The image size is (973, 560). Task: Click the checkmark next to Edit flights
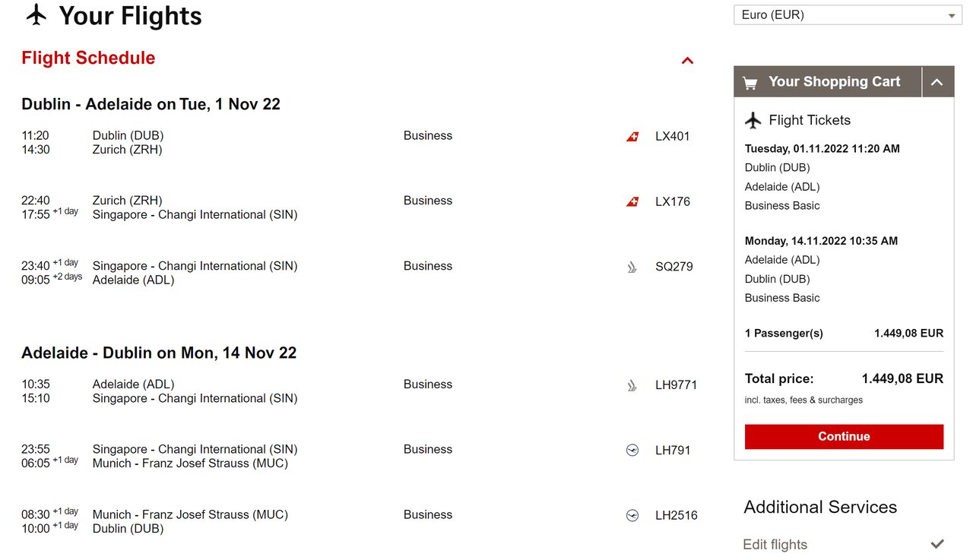click(x=937, y=544)
